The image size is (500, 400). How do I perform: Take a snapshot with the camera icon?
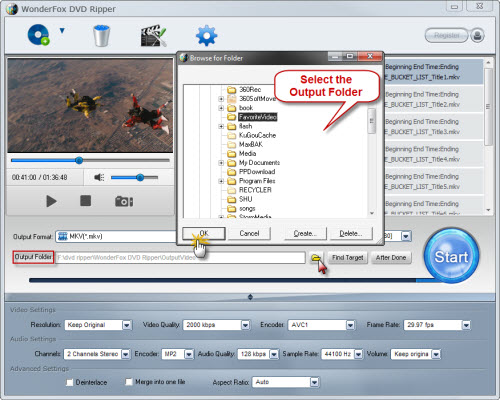coord(124,201)
